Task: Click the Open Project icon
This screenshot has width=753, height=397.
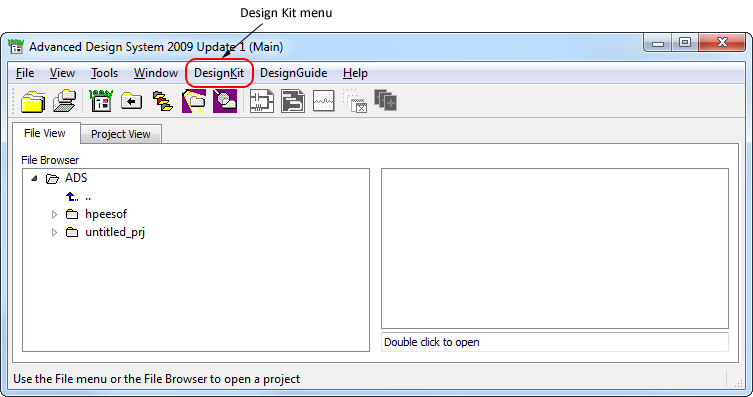Action: point(64,101)
